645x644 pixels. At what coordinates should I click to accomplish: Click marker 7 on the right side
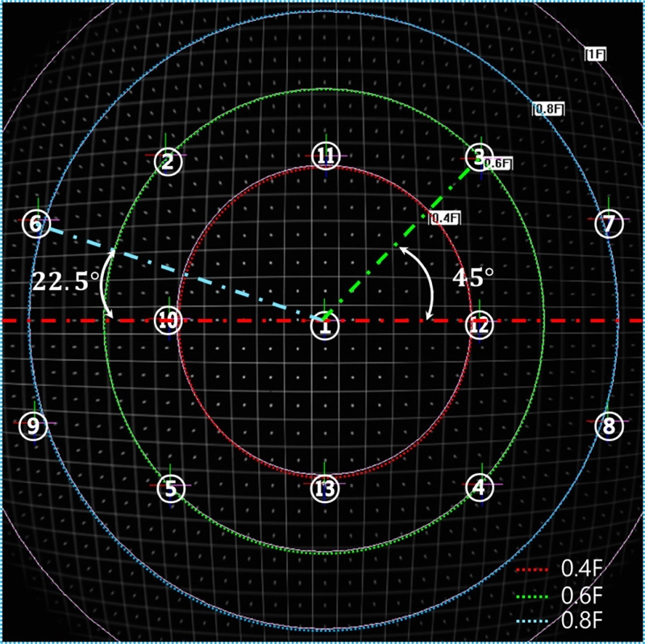(609, 223)
